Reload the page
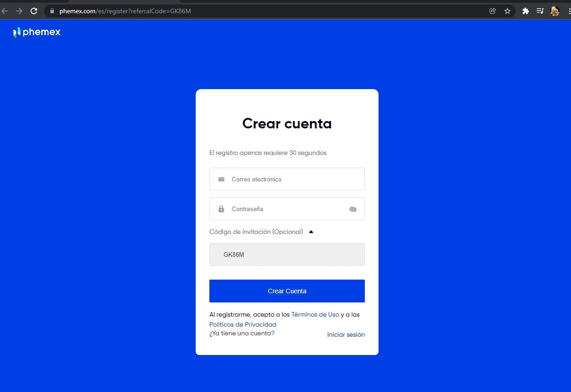 click(34, 11)
